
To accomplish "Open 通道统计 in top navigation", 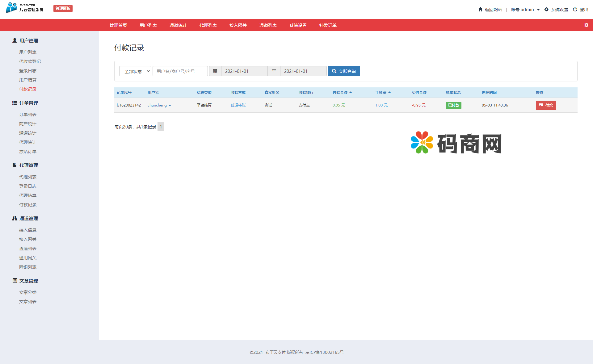I will [x=178, y=25].
